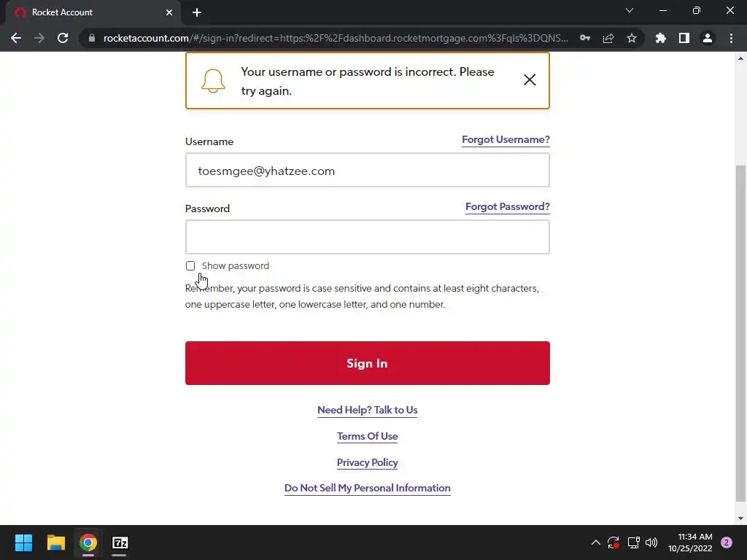The width and height of the screenshot is (747, 560).
Task: Minimize the Chrome window
Action: 663,10
